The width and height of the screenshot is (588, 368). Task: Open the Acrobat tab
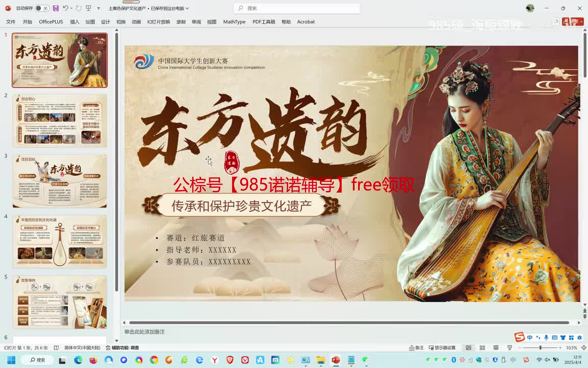point(306,22)
